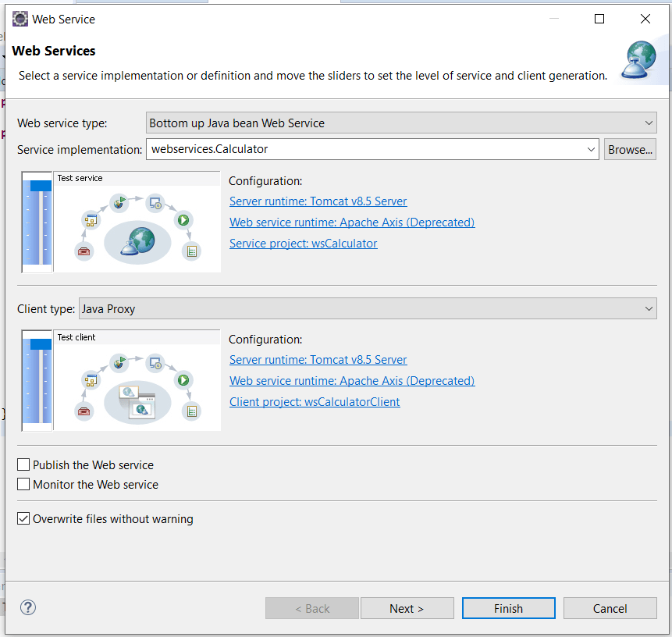Click service Server runtime: Tomcat v8.5 link
The width and height of the screenshot is (672, 637).
318,201
